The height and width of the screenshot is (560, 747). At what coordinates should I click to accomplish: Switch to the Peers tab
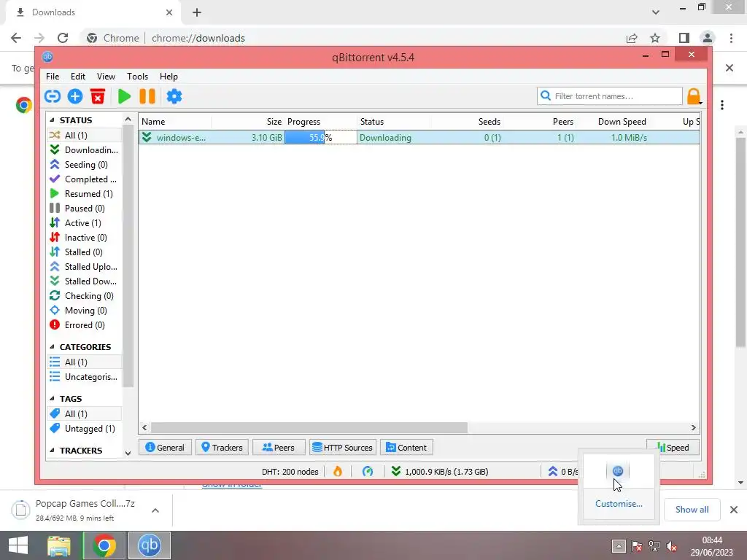click(279, 448)
